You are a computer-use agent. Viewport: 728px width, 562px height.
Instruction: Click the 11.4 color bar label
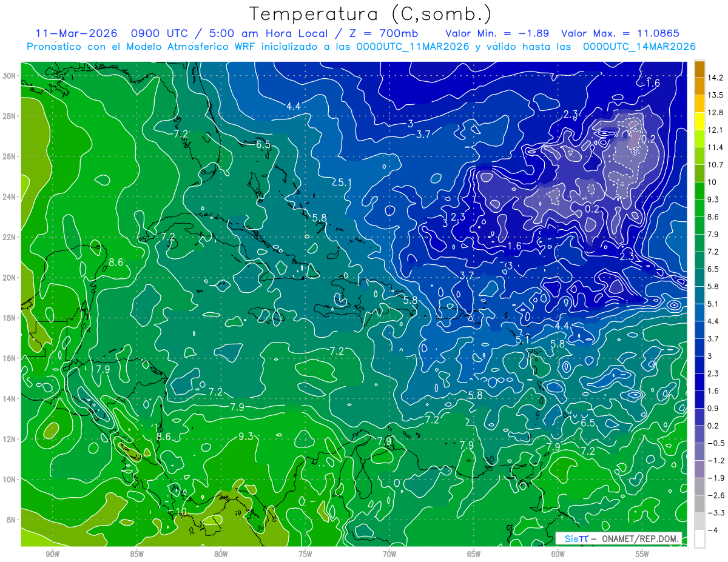coord(715,147)
